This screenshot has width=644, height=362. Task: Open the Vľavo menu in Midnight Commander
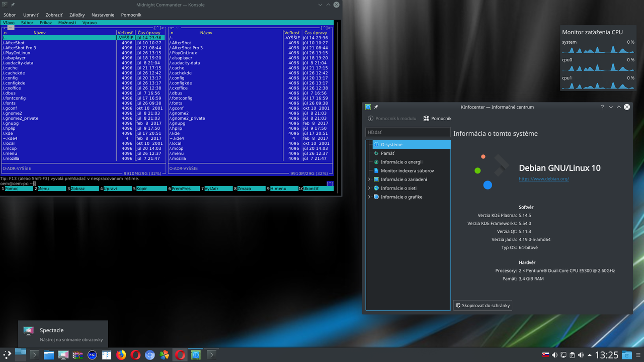click(9, 23)
